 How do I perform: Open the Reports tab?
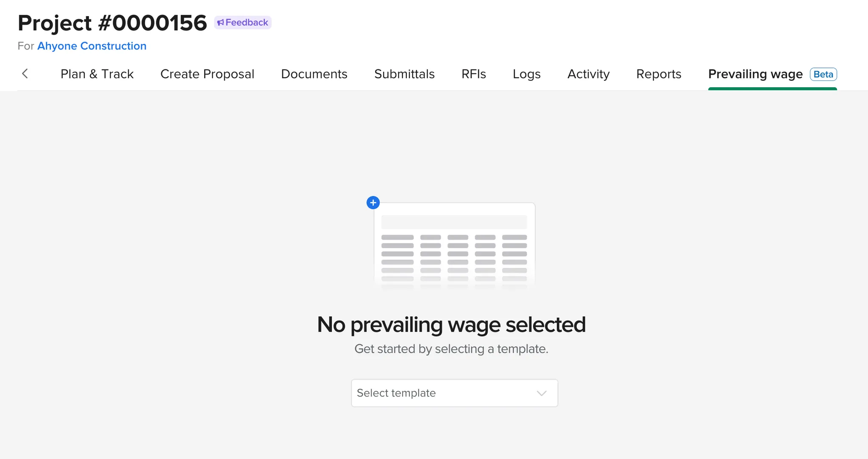[658, 74]
